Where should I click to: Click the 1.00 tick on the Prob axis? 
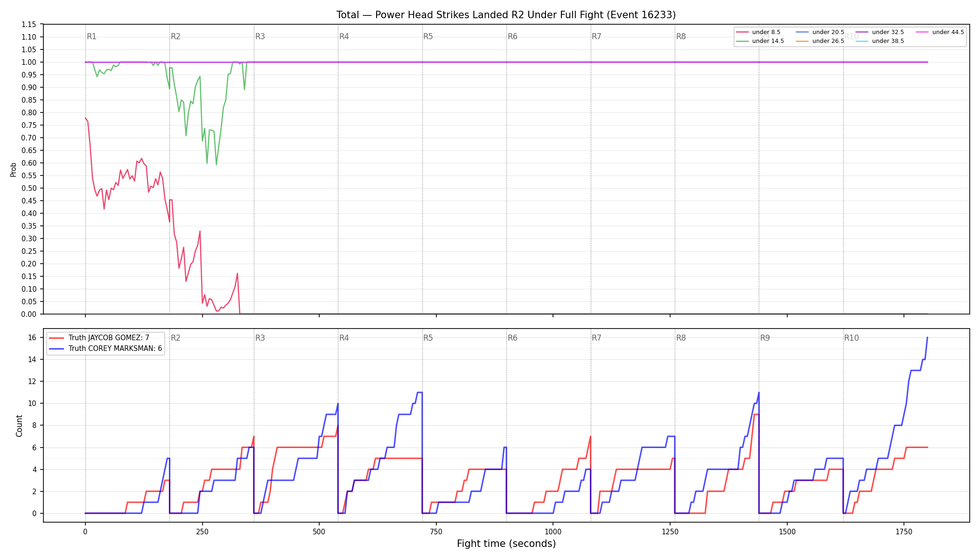tap(29, 63)
